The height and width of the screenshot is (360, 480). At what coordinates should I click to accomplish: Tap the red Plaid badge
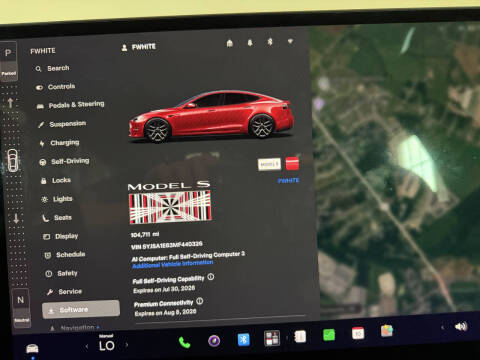[292, 163]
